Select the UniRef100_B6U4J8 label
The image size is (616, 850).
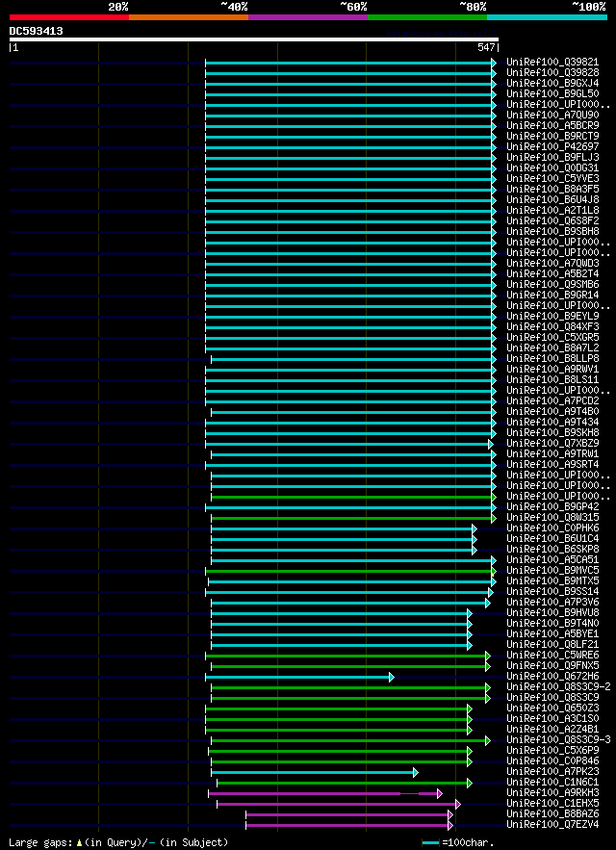pos(552,199)
